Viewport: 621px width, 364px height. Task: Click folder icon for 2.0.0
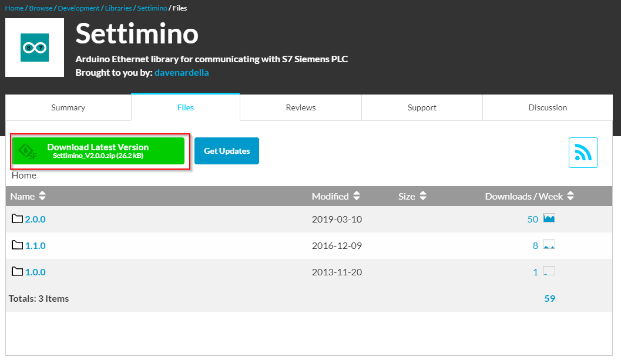17,218
